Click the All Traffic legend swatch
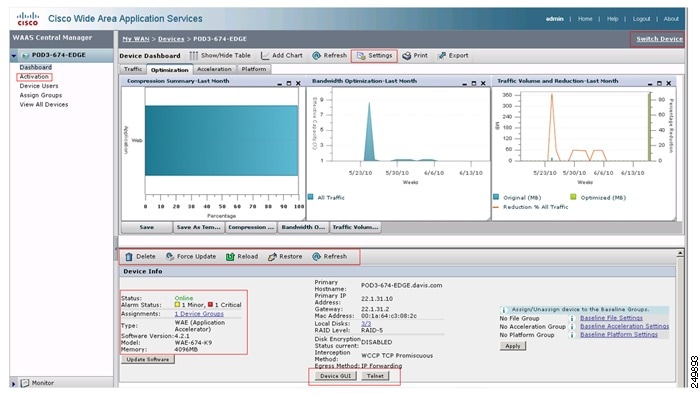Screen dimensions: 700x397 [310, 197]
